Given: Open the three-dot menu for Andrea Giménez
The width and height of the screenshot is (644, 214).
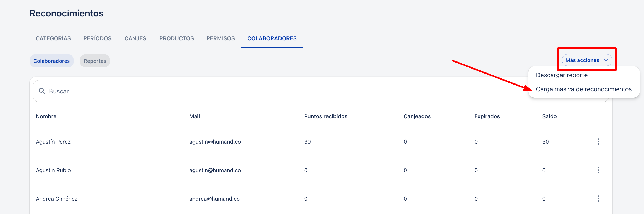Looking at the screenshot, I should click(x=598, y=199).
